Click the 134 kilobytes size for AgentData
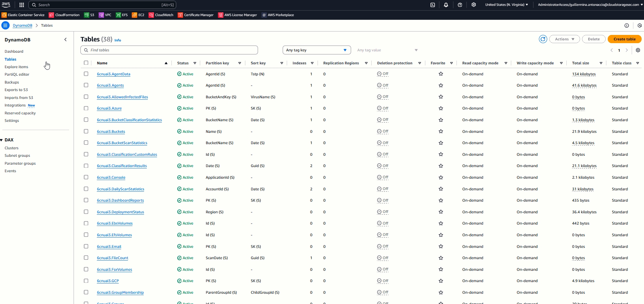 [584, 74]
